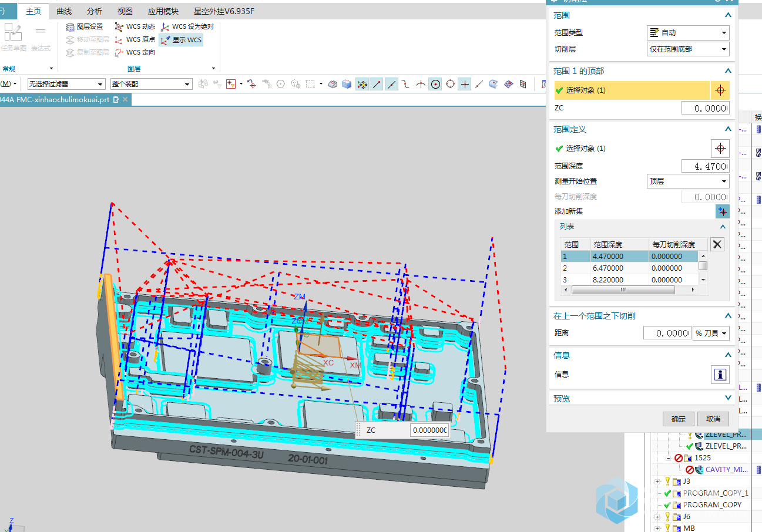The image size is (762, 532).
Task: Choose the WCS 原点 origin tool
Action: [135, 39]
